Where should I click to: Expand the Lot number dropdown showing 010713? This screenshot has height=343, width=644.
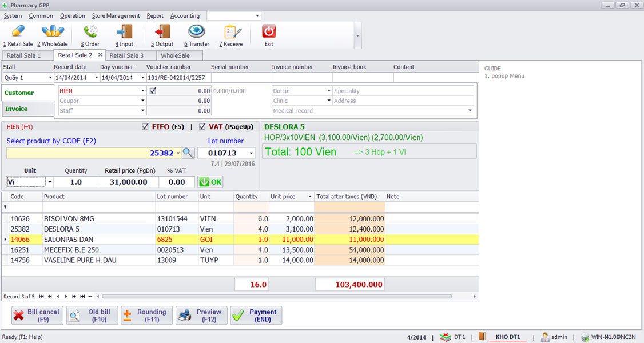[x=251, y=153]
